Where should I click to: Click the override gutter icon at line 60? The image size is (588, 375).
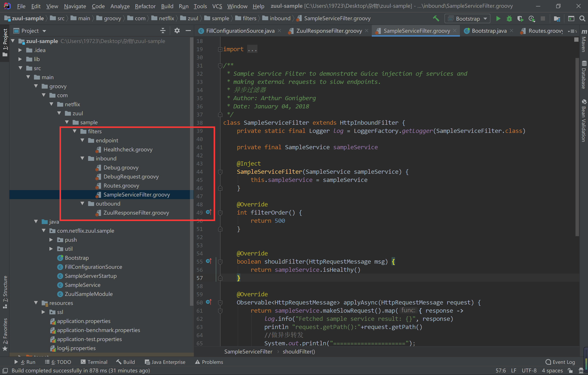point(208,302)
